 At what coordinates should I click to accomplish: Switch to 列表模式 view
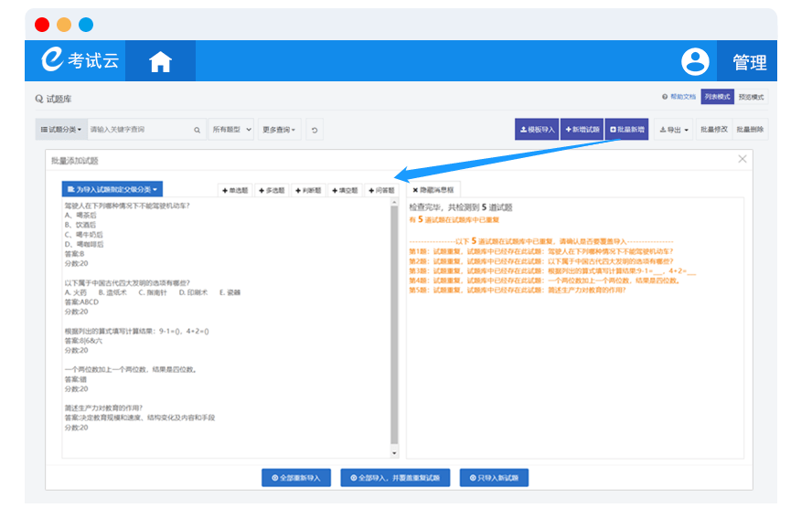click(x=717, y=97)
